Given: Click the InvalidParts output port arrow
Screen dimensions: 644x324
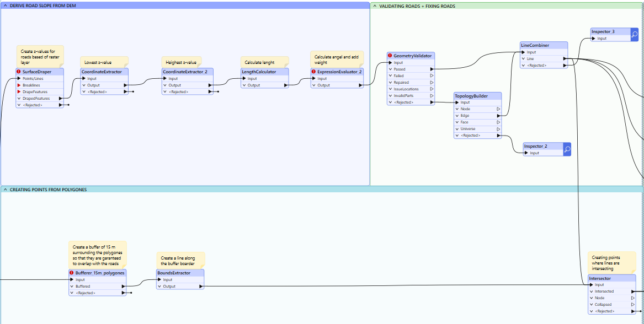Looking at the screenshot, I should pos(431,95).
